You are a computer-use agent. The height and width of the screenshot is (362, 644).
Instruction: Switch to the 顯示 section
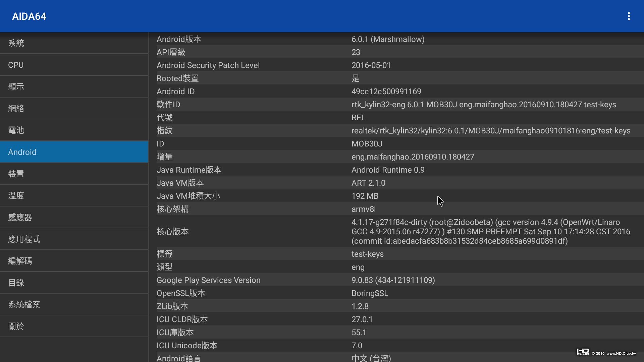tap(74, 86)
